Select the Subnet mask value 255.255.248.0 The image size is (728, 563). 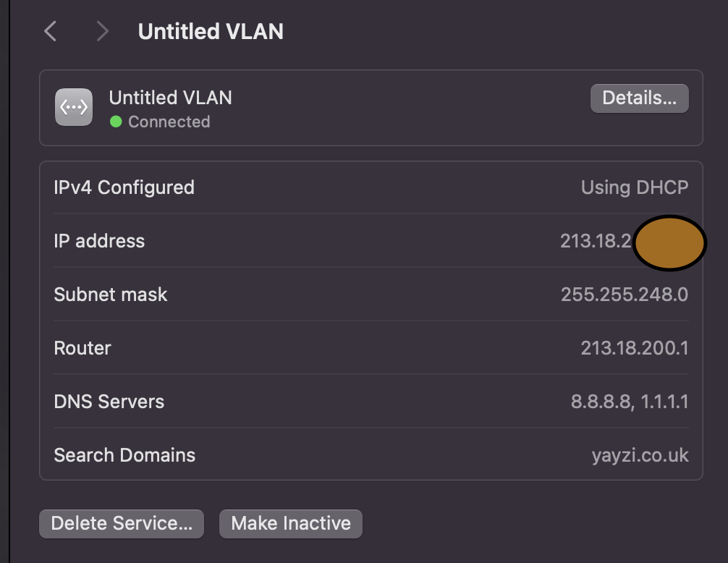pyautogui.click(x=624, y=295)
